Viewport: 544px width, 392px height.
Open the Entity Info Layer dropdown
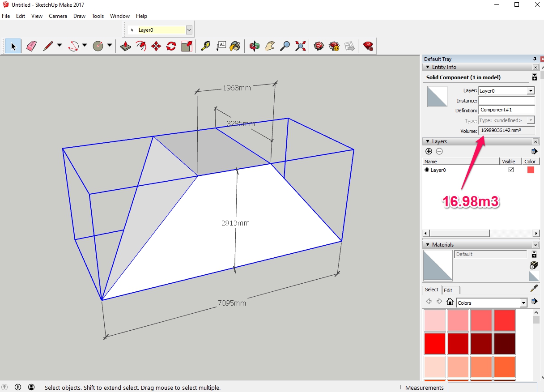531,91
